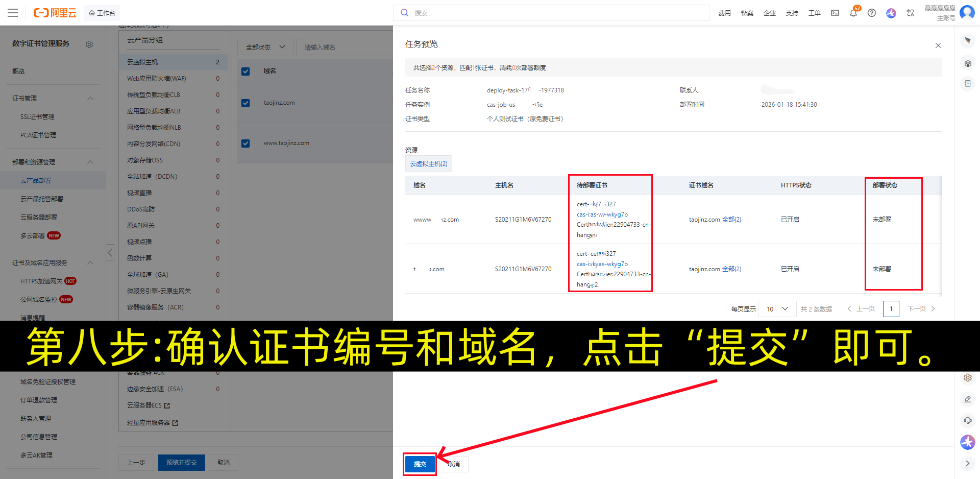Click the Alibaba Cloud logo

[x=55, y=13]
